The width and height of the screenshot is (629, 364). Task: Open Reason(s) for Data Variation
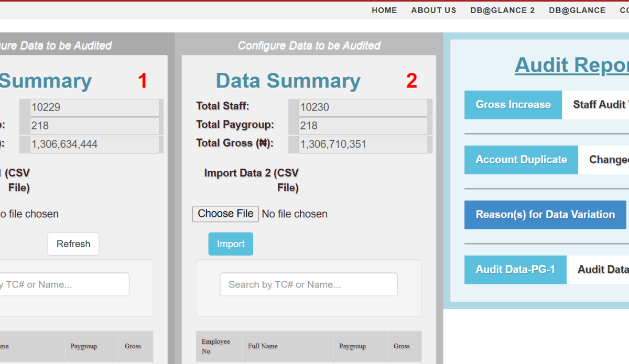click(x=545, y=215)
